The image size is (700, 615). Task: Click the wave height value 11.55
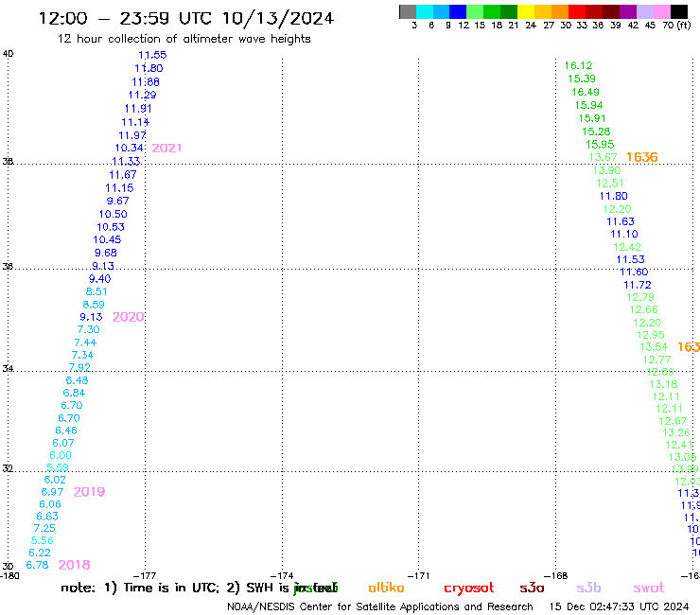pyautogui.click(x=152, y=55)
